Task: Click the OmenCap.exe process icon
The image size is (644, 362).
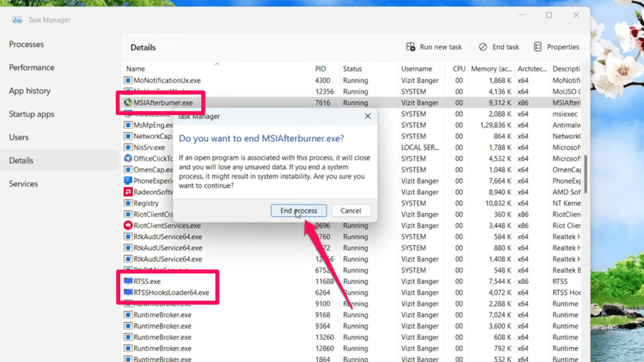Action: coord(128,170)
